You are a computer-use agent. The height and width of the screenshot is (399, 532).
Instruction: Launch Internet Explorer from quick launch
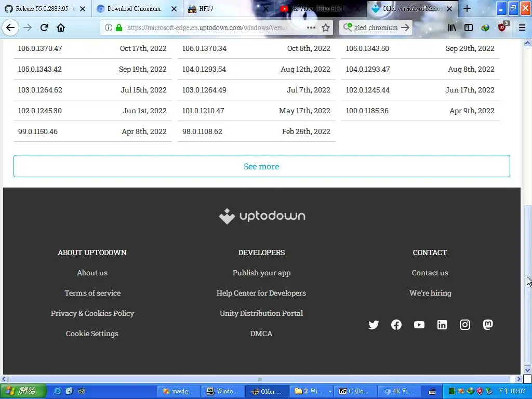click(x=58, y=391)
